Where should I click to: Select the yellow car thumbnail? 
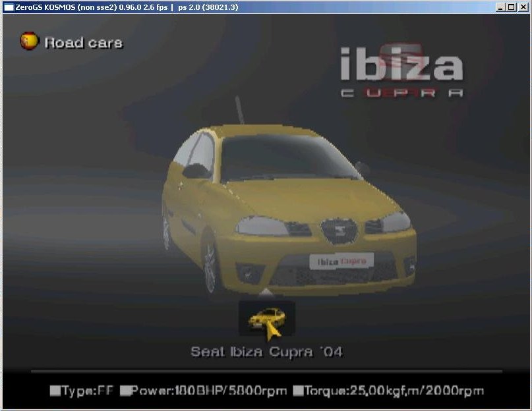point(266,319)
